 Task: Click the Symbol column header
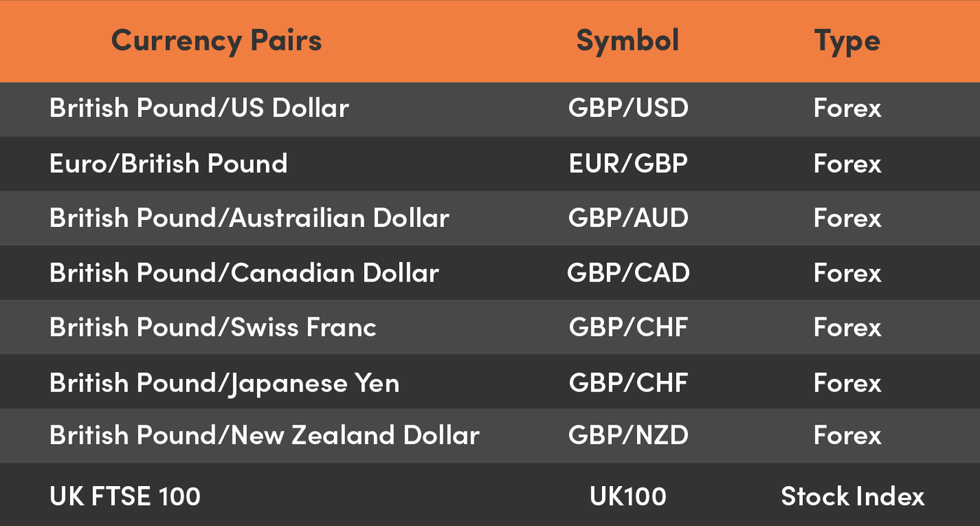point(627,41)
